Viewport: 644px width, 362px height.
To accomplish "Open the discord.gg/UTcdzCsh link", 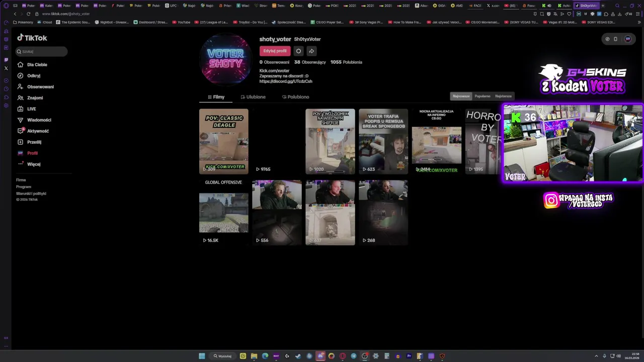I will coord(286,81).
